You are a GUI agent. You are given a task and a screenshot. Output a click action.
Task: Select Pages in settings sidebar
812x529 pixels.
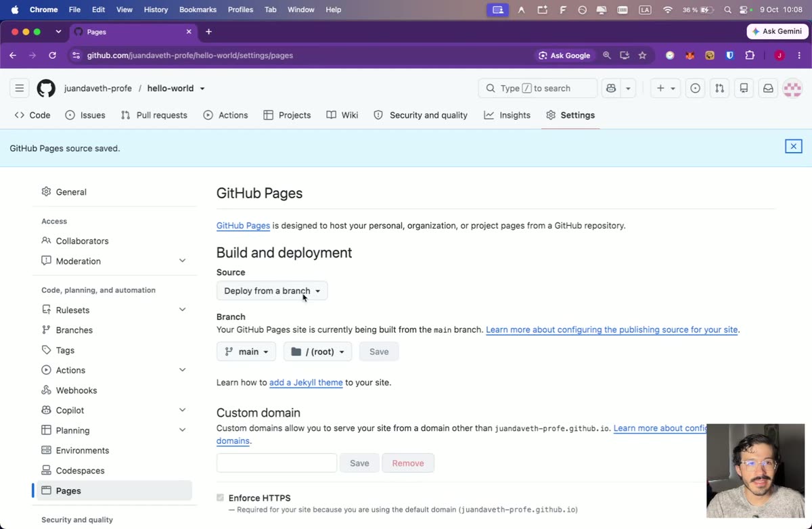tap(112, 490)
